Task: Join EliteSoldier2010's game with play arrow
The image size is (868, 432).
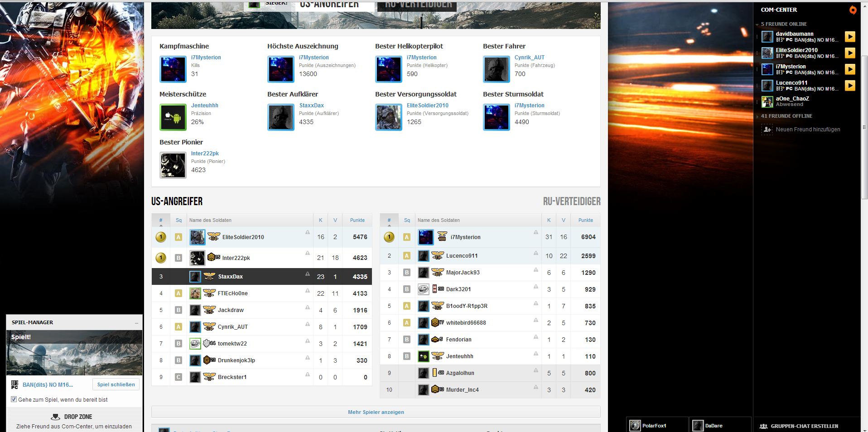Action: 850,53
